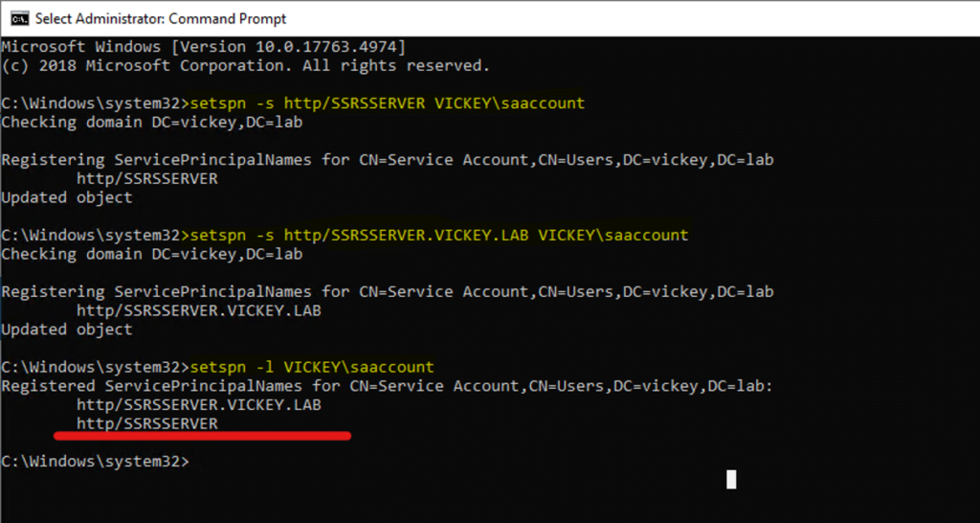Viewport: 980px width, 523px height.
Task: Click the first 'Updated object' line
Action: click(x=67, y=197)
